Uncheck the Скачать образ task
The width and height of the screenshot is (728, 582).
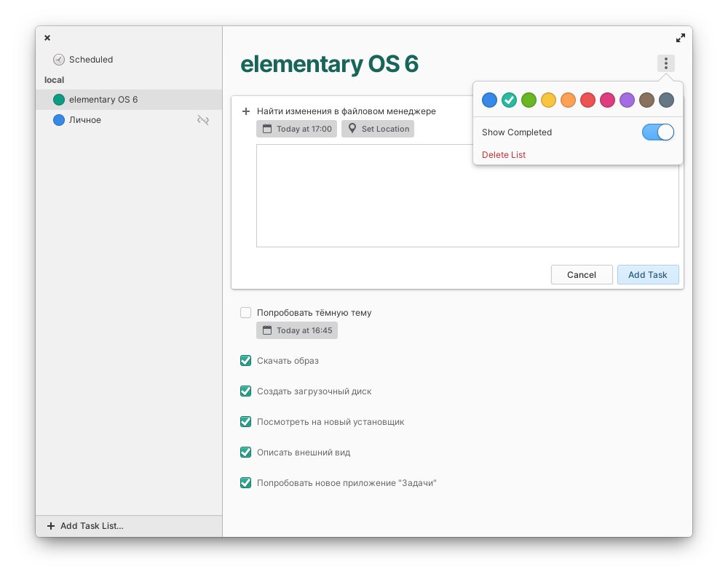click(x=246, y=361)
